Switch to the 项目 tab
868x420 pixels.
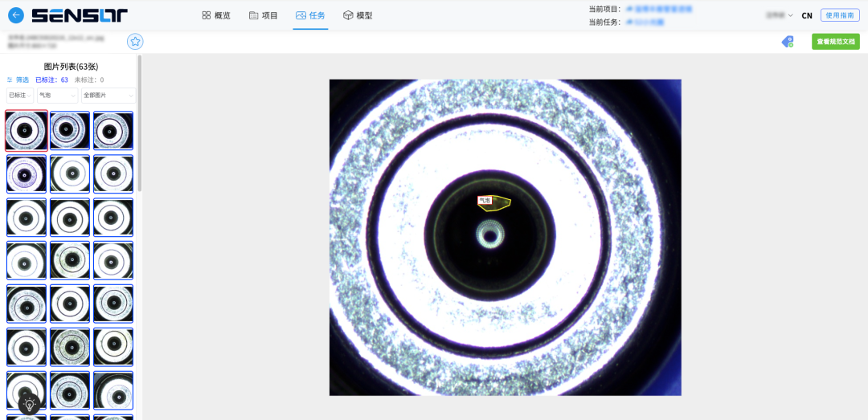pos(264,15)
